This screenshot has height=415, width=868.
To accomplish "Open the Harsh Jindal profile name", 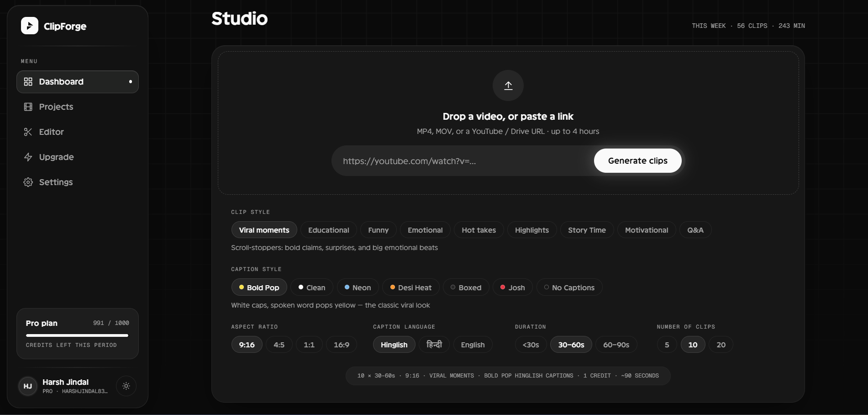I will [x=66, y=382].
